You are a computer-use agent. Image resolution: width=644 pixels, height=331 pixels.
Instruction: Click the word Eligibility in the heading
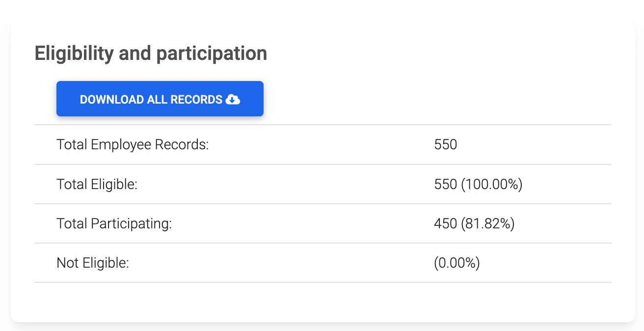coord(74,54)
